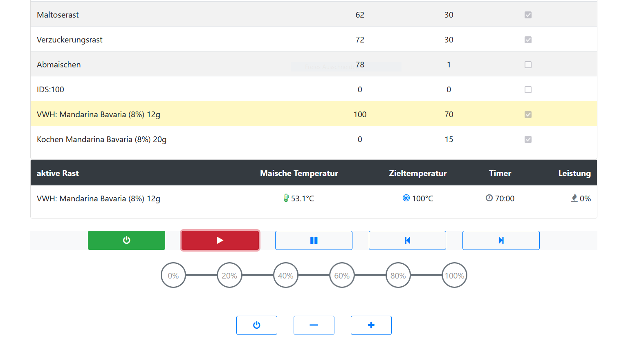Viewport: 644px width, 341px height.
Task: Click the thermometer icon beside 53.1°C
Action: pos(286,198)
